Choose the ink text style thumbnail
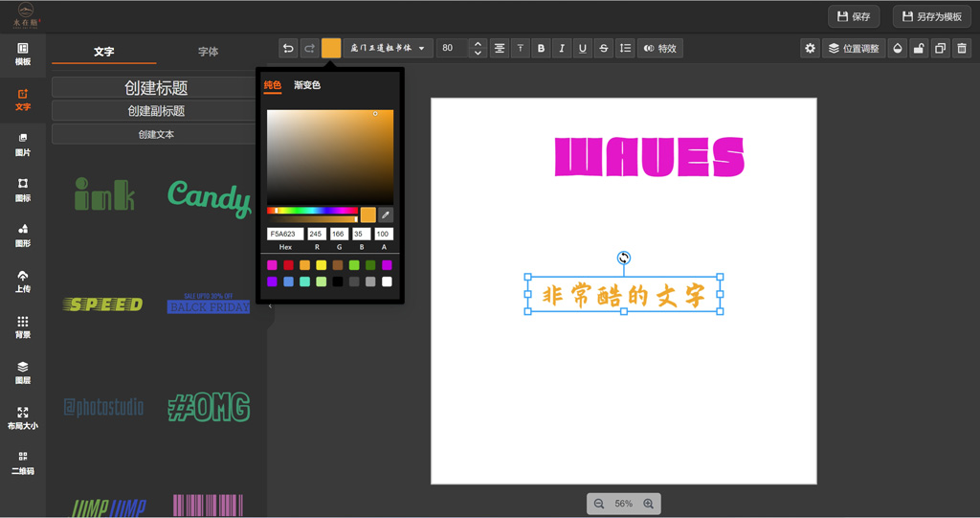This screenshot has width=980, height=518. [104, 194]
